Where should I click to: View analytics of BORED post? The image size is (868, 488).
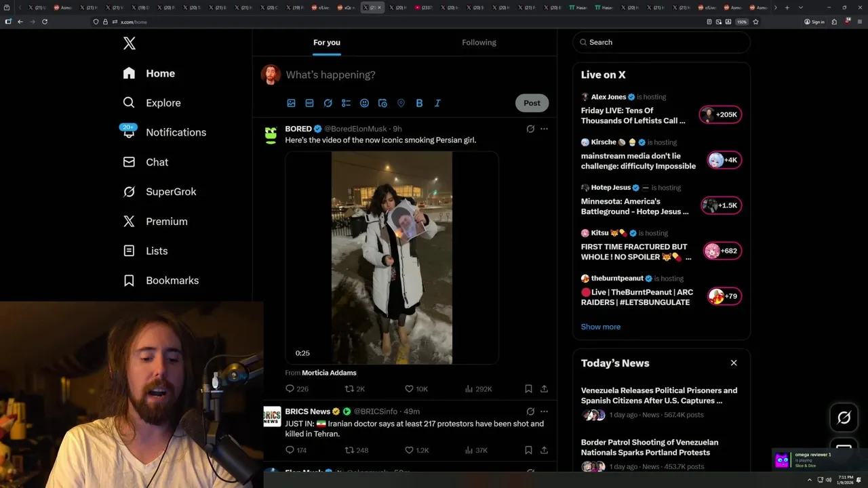click(478, 389)
